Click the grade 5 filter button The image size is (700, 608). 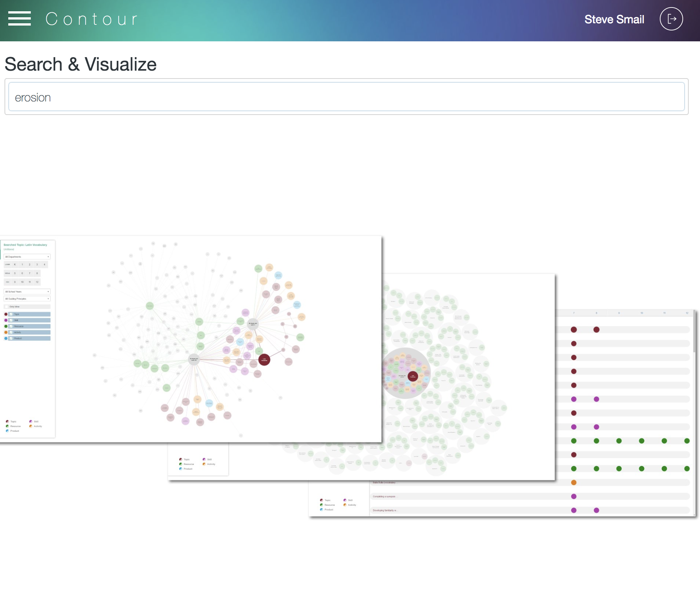click(15, 273)
